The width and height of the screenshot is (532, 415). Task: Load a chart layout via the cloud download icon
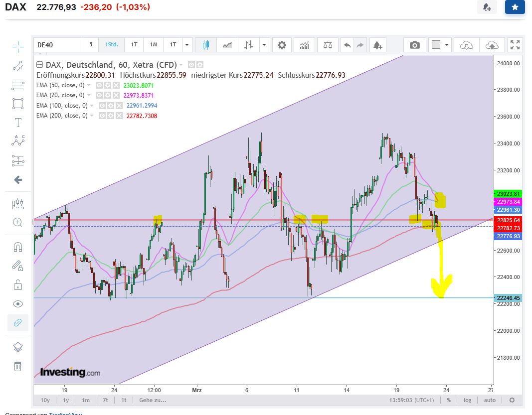point(466,45)
